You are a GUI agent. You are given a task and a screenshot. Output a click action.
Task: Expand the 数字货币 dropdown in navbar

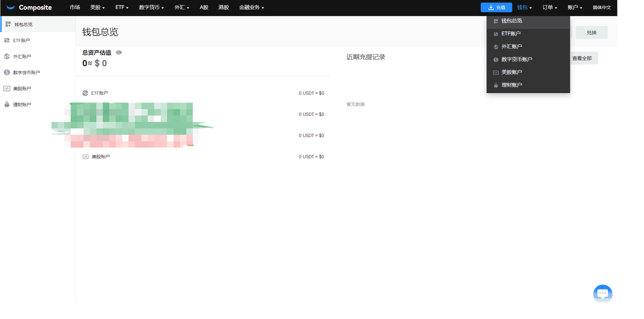point(151,7)
